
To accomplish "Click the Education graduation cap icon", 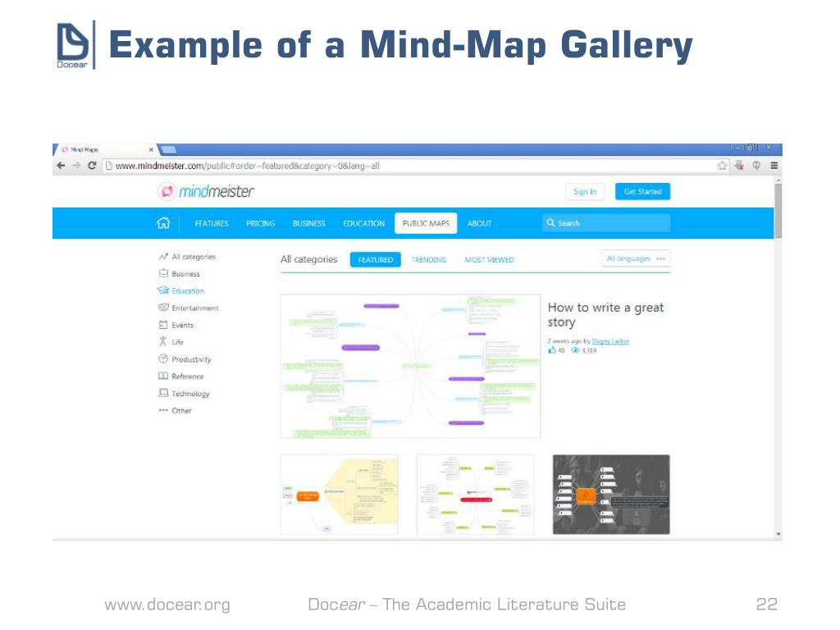I will coord(163,291).
